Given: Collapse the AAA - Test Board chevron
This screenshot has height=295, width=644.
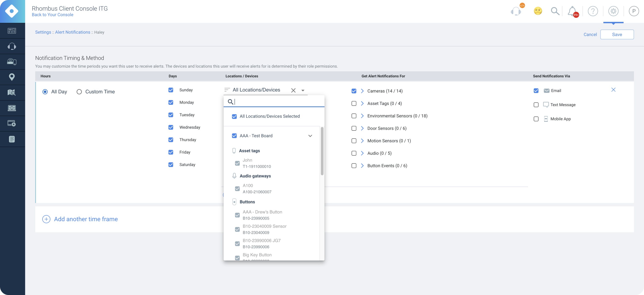Looking at the screenshot, I should [310, 136].
